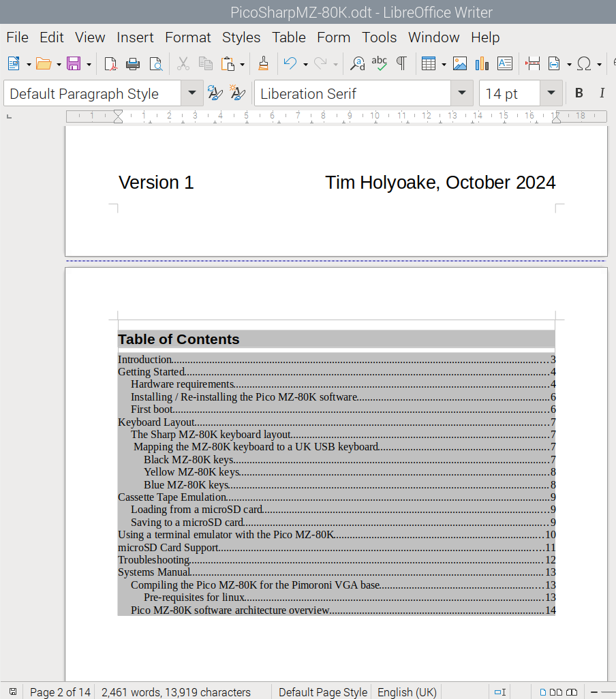Click English (UK) language in status bar
616x699 pixels.
click(x=407, y=692)
